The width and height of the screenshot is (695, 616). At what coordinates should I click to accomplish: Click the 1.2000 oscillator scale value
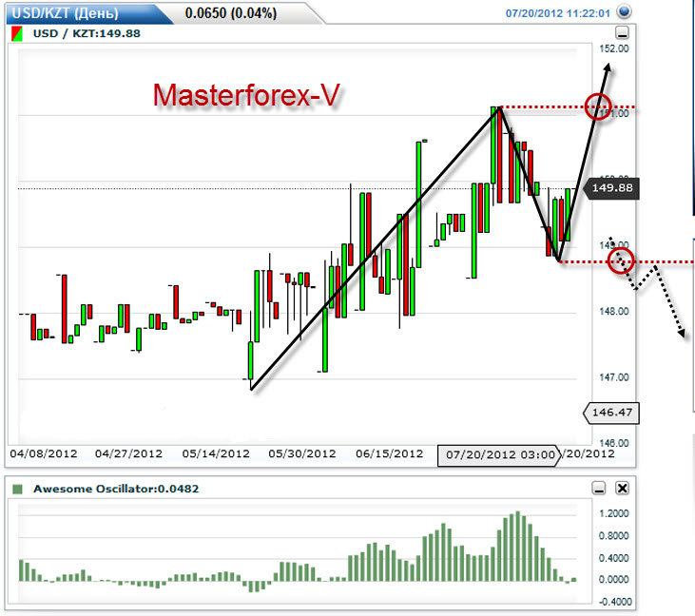pyautogui.click(x=614, y=513)
